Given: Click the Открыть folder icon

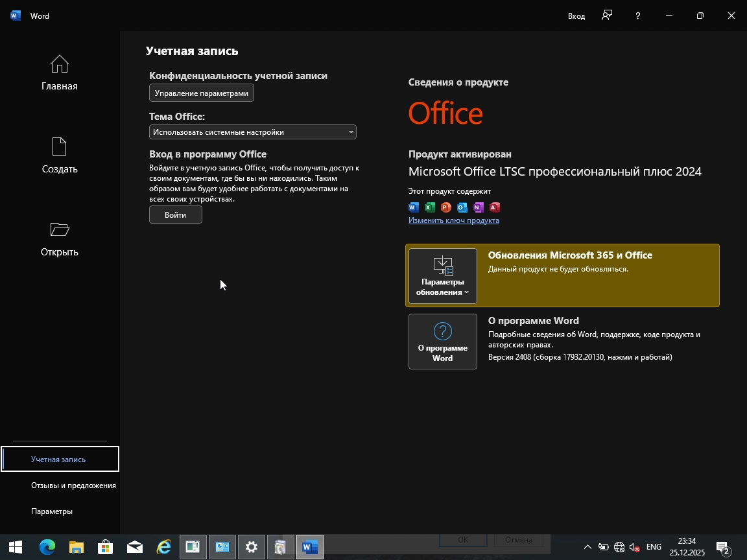Looking at the screenshot, I should 59,229.
